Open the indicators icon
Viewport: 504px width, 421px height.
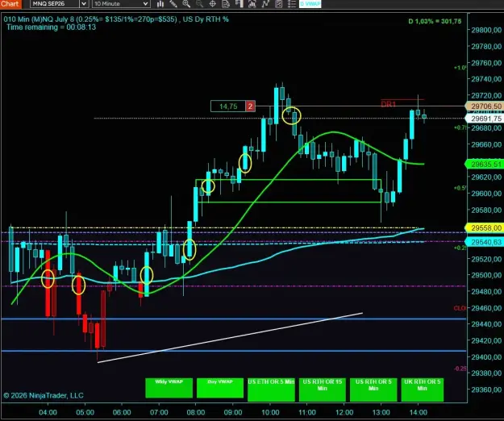tap(252, 4)
